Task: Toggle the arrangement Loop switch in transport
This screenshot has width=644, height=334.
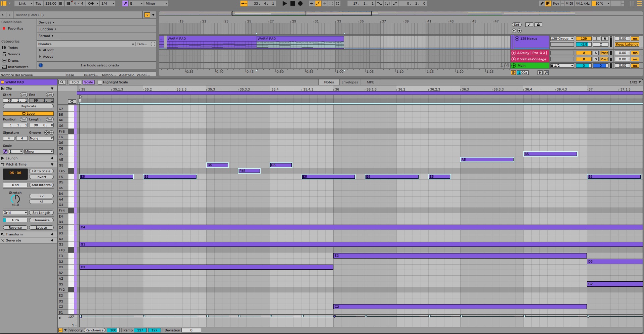Action: tap(387, 3)
